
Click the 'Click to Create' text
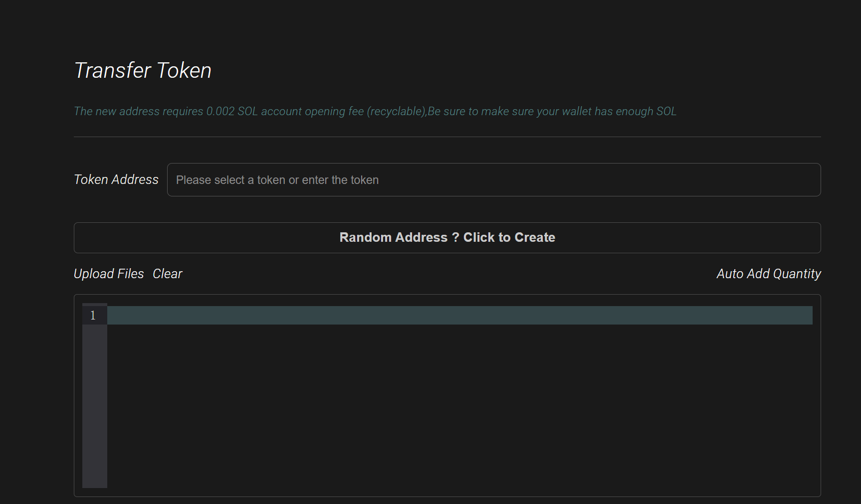coord(509,238)
